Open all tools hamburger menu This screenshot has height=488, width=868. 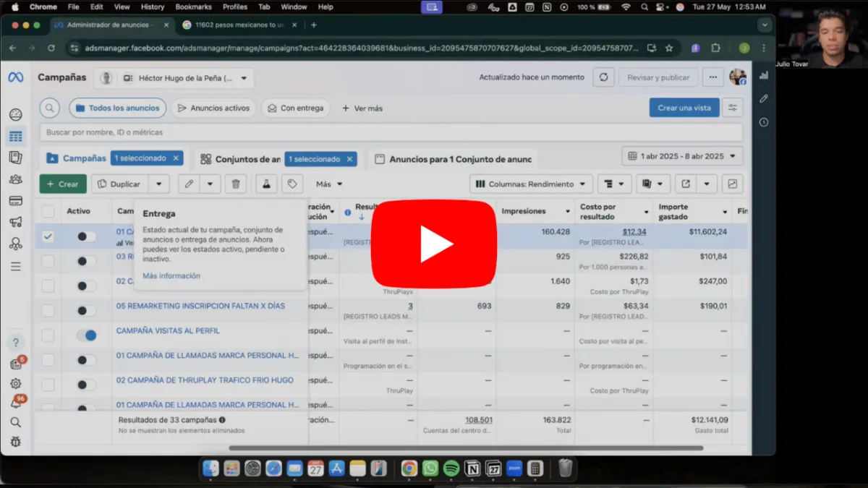click(15, 267)
